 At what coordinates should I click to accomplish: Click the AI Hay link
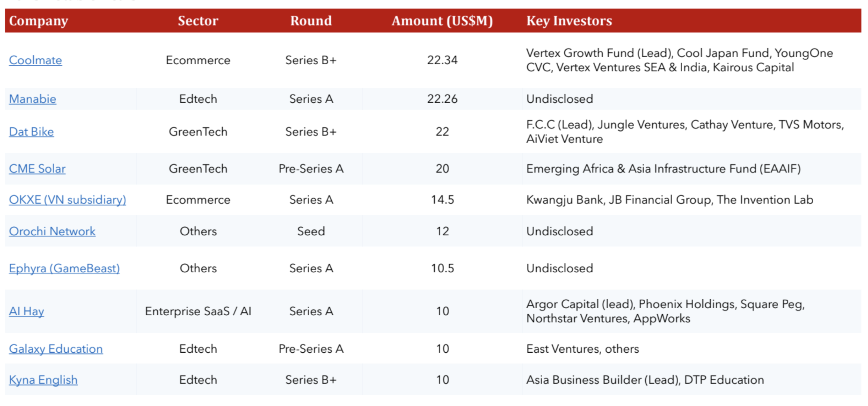click(x=26, y=311)
